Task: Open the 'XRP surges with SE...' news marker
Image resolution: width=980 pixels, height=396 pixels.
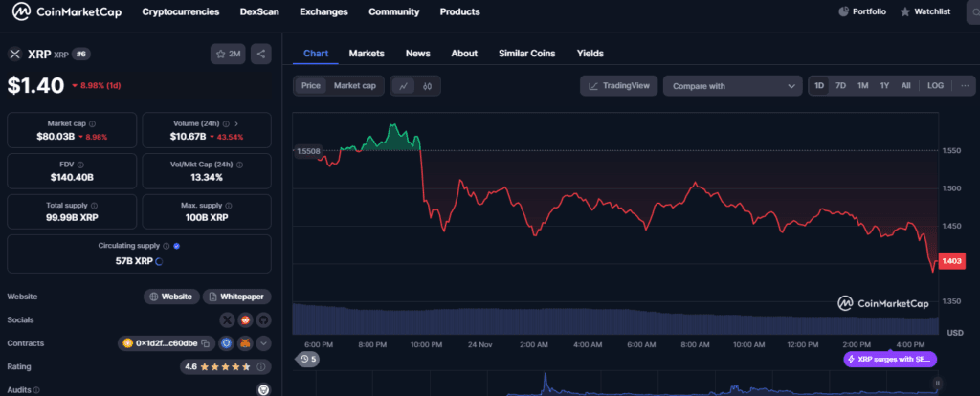Action: (890, 359)
